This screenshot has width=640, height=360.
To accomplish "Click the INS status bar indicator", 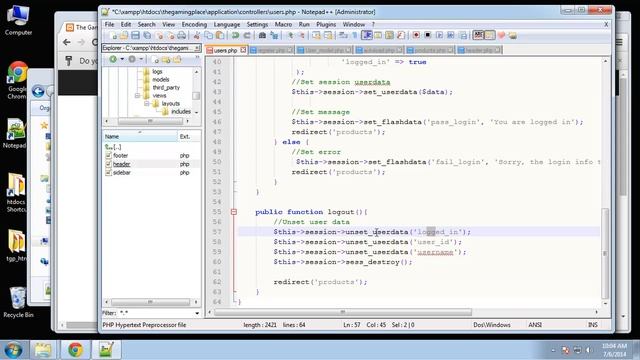I will [593, 325].
